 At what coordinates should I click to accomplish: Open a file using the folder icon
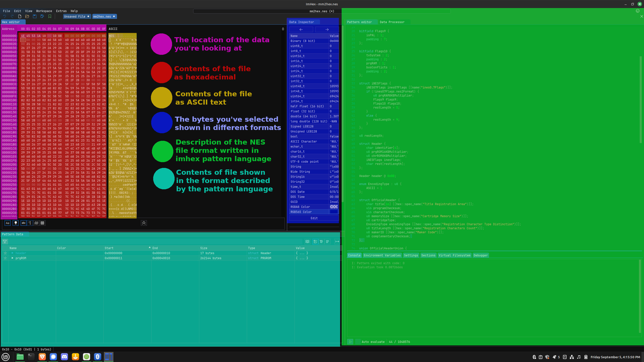click(x=27, y=16)
